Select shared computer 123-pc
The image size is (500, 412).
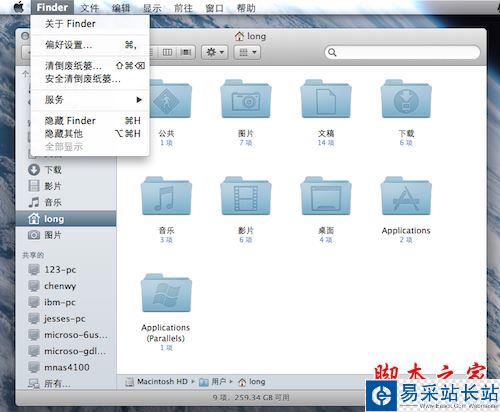tap(67, 269)
